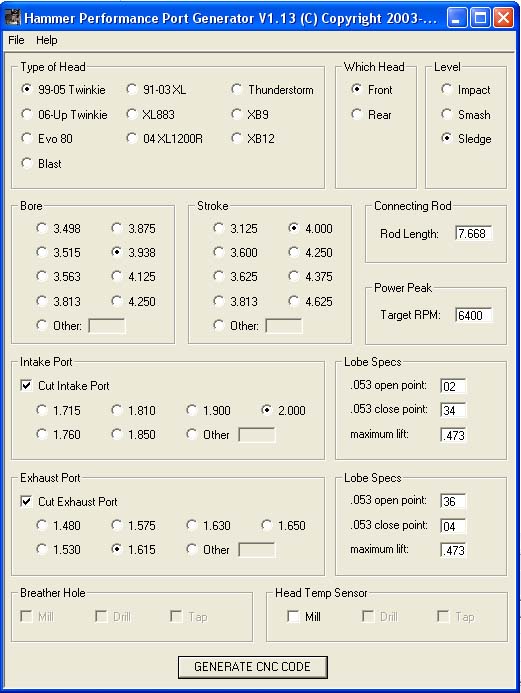
Task: Click intake lobe maximum lift field
Action: coord(453,435)
